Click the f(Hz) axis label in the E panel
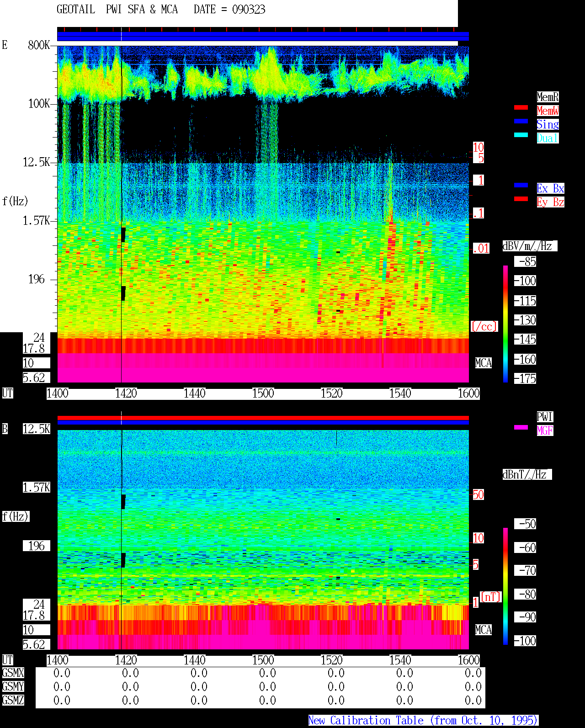 point(15,201)
